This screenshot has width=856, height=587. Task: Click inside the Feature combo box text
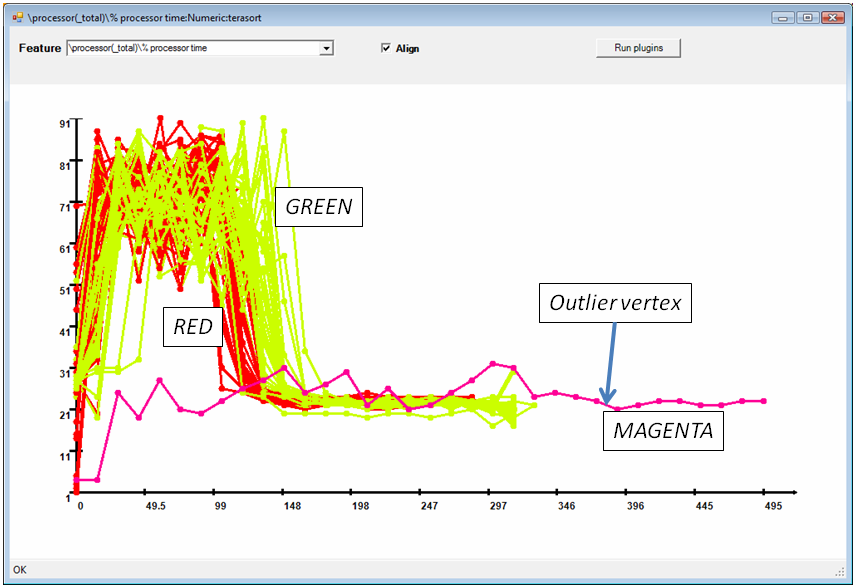click(x=190, y=48)
